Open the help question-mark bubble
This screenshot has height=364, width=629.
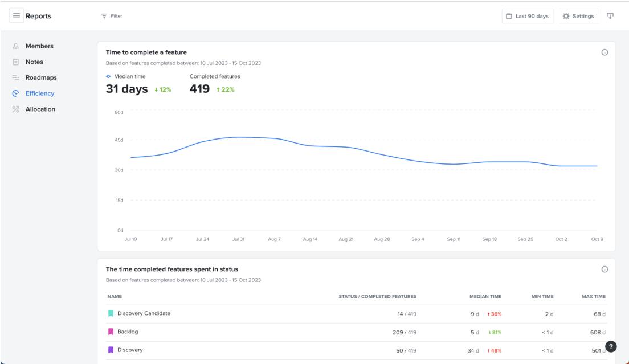(610, 346)
